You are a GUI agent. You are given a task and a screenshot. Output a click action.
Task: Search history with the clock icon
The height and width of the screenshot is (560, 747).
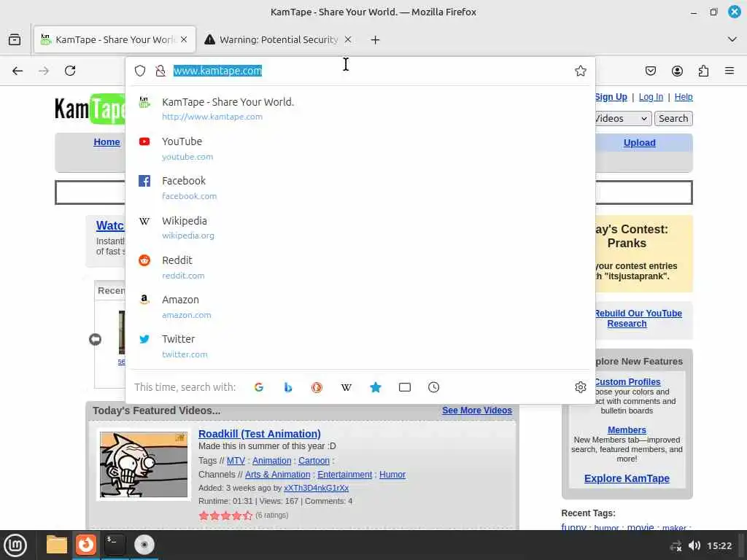[x=433, y=387]
